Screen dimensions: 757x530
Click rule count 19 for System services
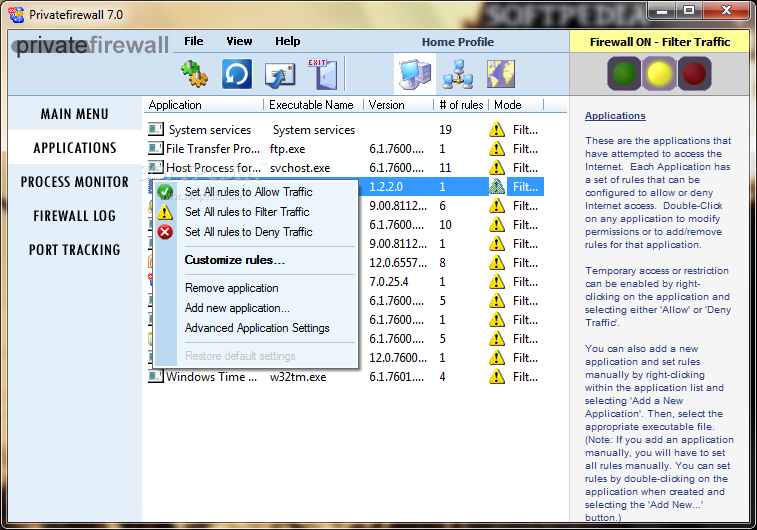(x=445, y=130)
